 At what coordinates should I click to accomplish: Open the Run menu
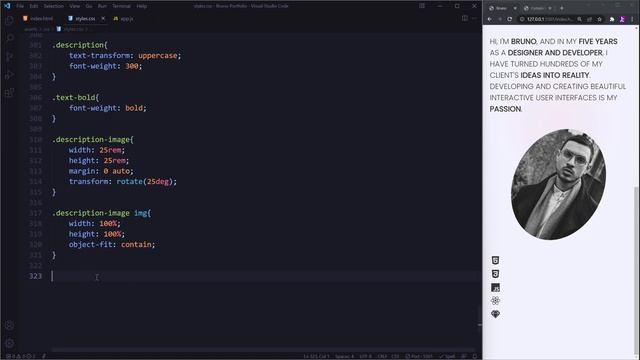(102, 6)
